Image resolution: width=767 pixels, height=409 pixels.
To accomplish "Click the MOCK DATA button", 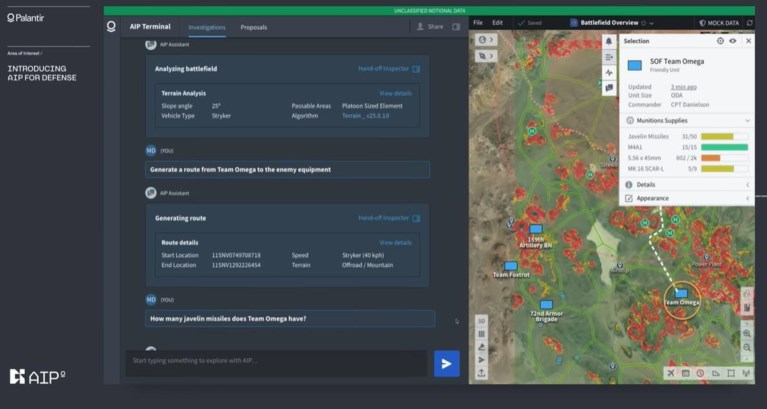I will point(719,23).
